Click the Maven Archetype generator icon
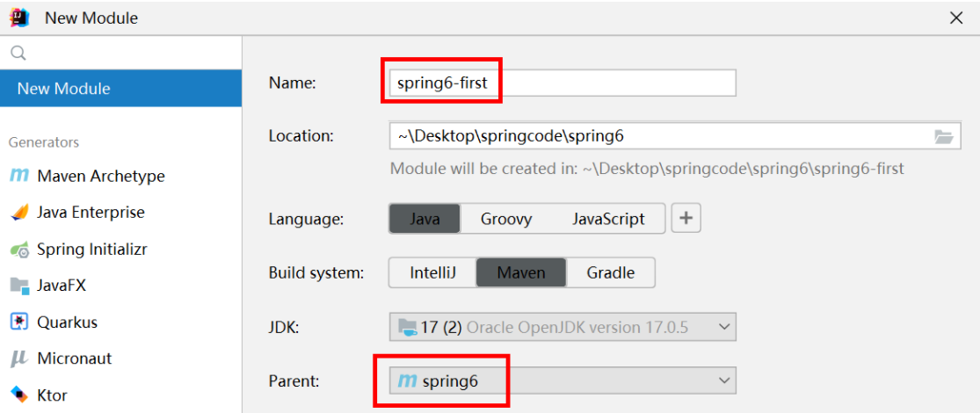980x413 pixels. [x=19, y=176]
